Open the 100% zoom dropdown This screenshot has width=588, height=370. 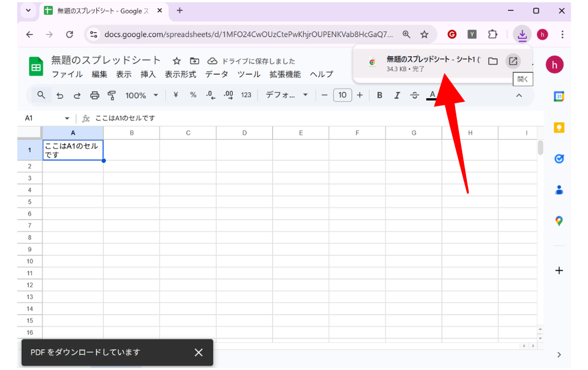[141, 95]
